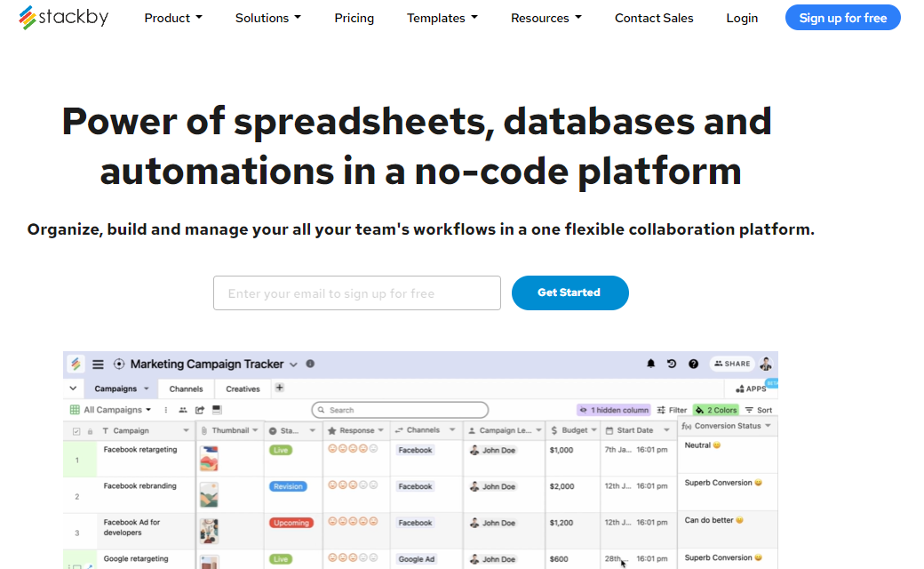Viewport: 924px width, 569px height.
Task: Click the Live status tag for Facebook retargeting
Action: (x=281, y=450)
